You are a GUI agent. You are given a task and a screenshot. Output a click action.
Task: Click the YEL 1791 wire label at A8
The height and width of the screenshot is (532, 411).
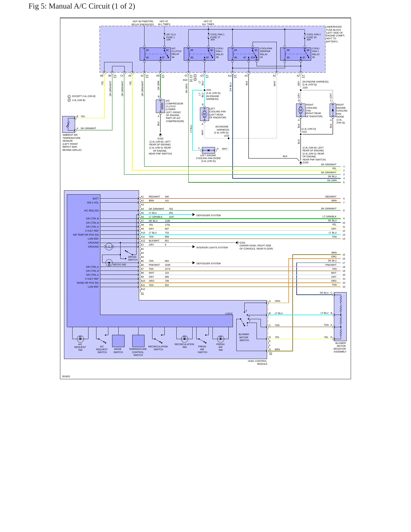160,225
